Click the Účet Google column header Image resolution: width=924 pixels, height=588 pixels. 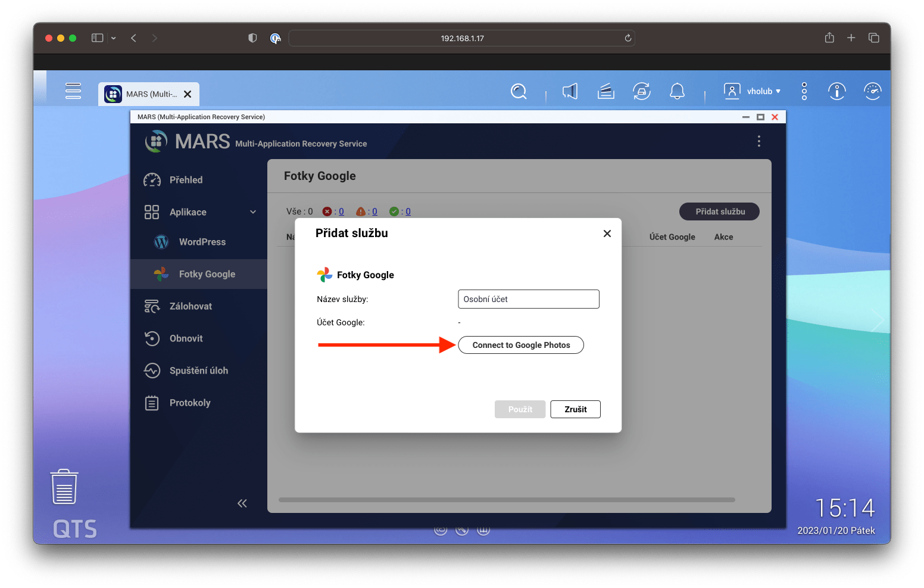[672, 237]
